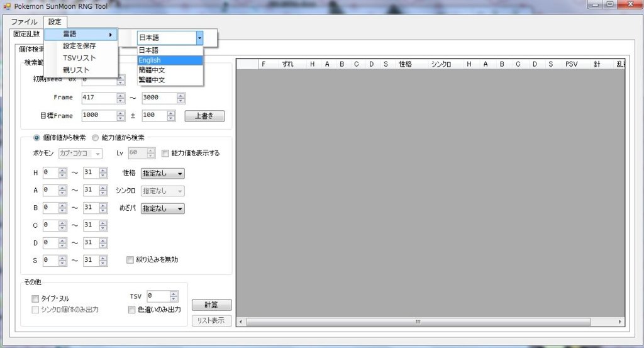Viewport: 644px width, 348px height.
Task: Click stepper of H minimum value
Action: point(62,172)
